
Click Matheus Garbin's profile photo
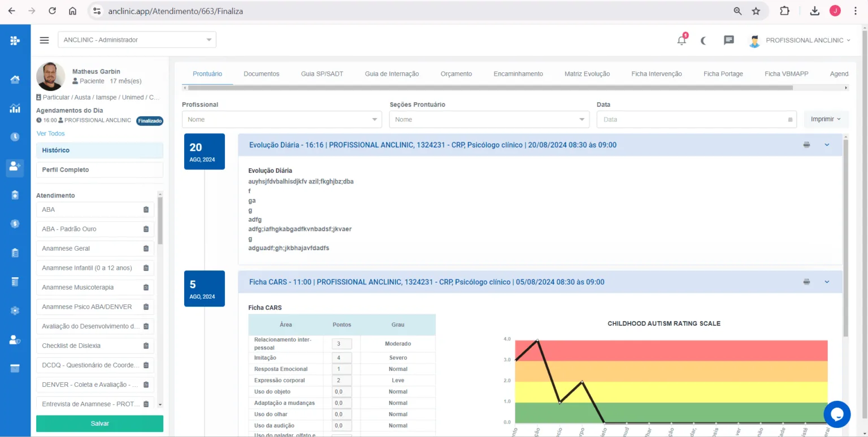click(x=51, y=77)
